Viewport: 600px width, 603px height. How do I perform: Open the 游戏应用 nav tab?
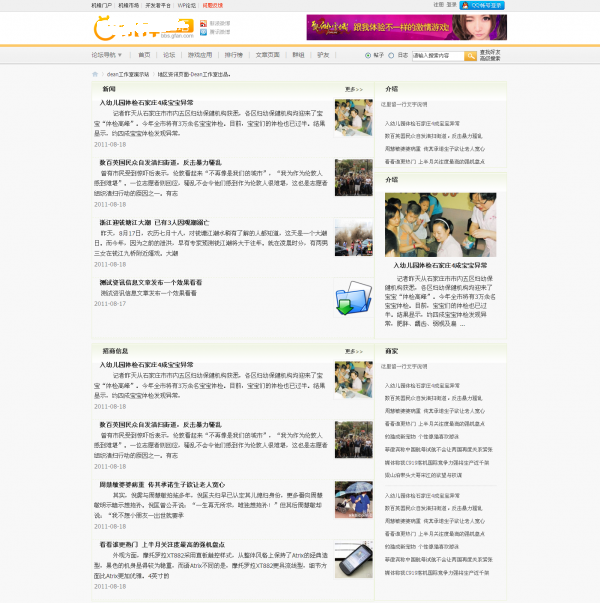[200, 55]
